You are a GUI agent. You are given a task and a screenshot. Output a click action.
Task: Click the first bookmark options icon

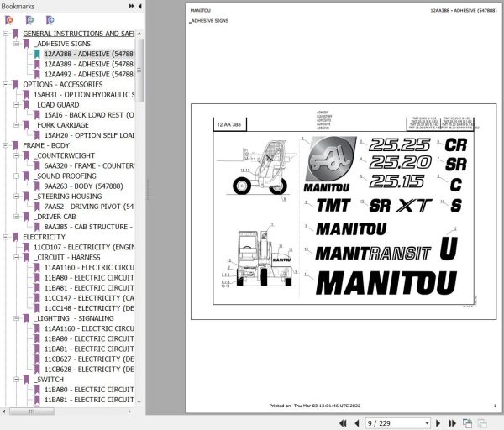click(9, 20)
